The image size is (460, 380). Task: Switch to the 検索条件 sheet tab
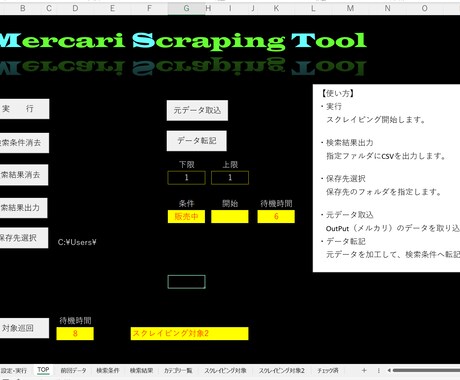click(x=108, y=370)
